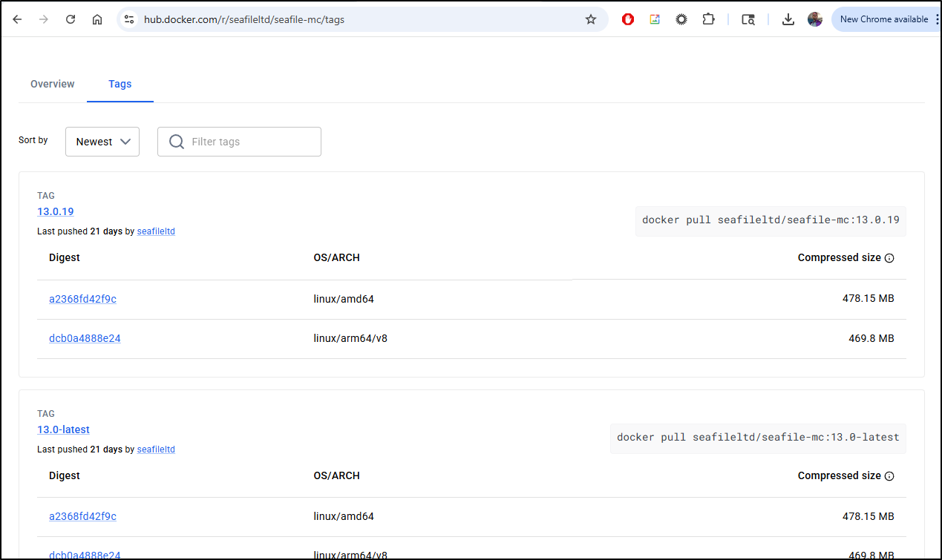Open digest dcb0a4888e24 under tag 13.0.19
The height and width of the screenshot is (560, 942).
point(85,338)
